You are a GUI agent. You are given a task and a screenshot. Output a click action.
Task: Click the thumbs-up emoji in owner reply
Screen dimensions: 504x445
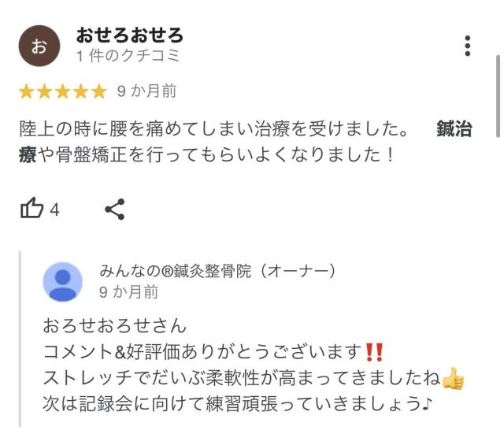click(454, 378)
